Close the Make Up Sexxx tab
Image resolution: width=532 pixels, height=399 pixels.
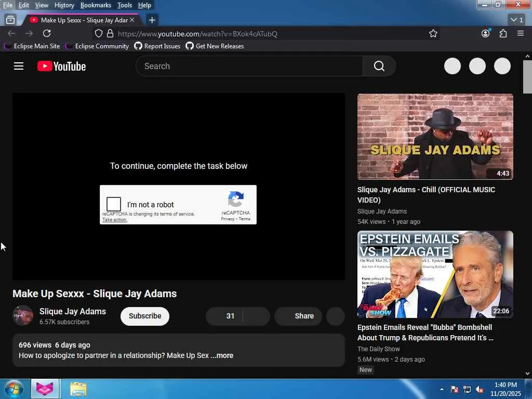tap(132, 20)
